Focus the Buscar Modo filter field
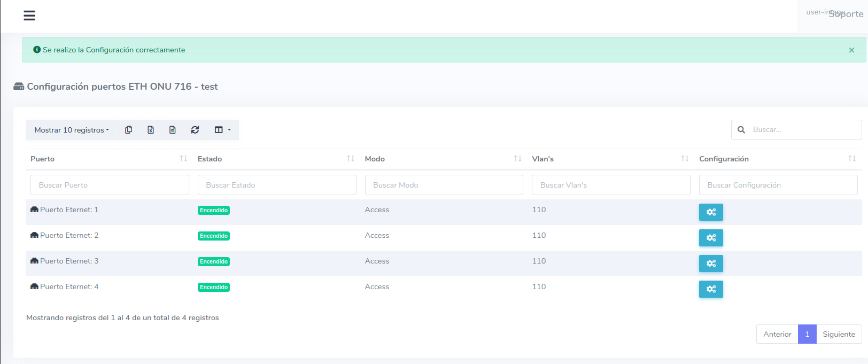This screenshot has height=364, width=868. (x=444, y=185)
